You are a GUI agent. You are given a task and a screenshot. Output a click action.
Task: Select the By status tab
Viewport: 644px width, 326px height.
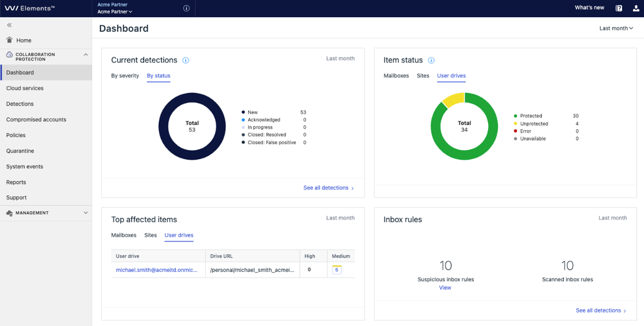coord(158,76)
